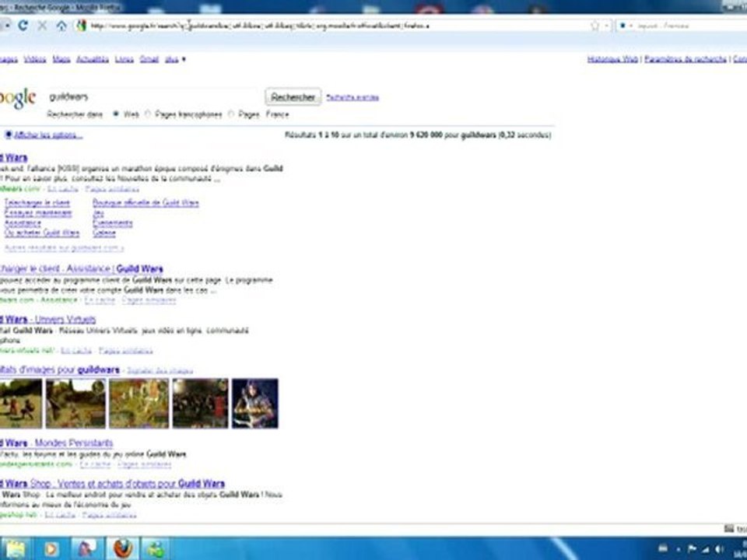
Task: Bookmark this page with the star icon
Action: click(594, 26)
